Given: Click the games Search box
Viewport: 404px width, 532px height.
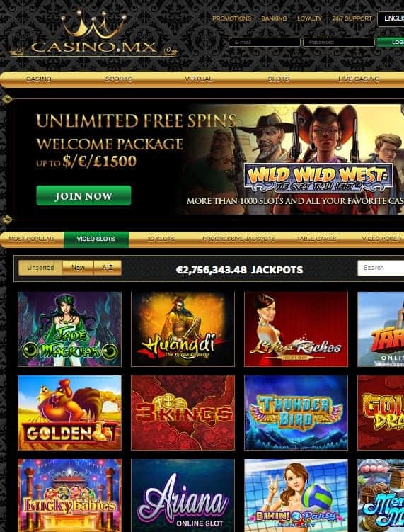Looking at the screenshot, I should coord(381,268).
